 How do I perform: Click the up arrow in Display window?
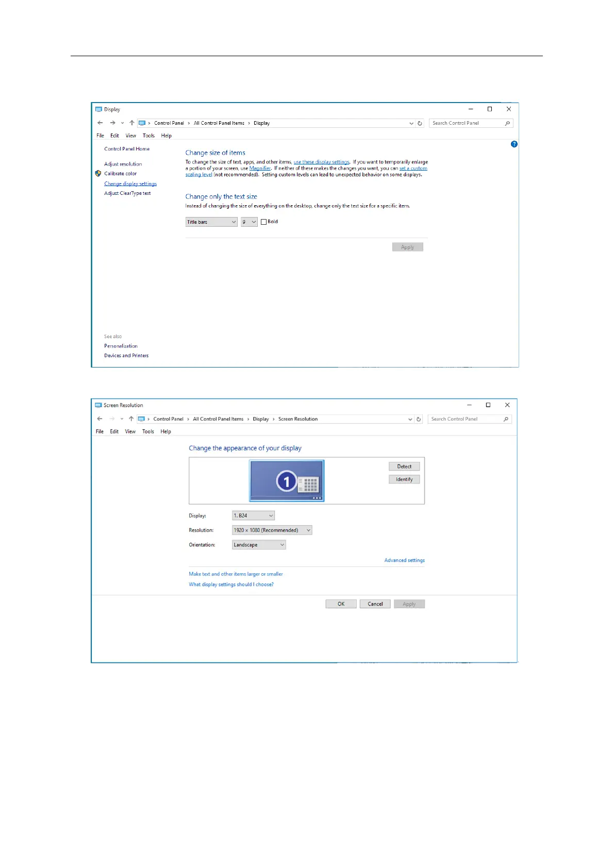(132, 123)
